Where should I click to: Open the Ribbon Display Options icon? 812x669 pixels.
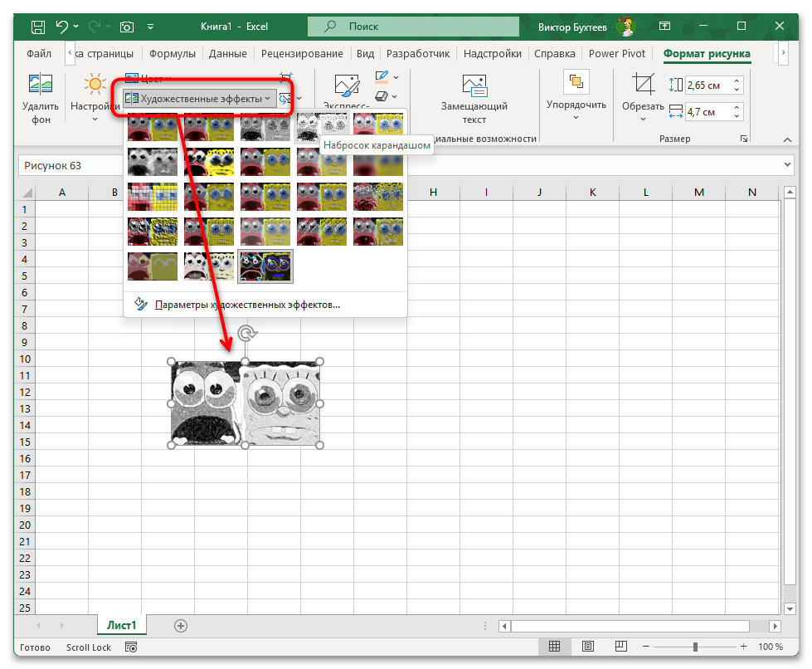coord(664,26)
